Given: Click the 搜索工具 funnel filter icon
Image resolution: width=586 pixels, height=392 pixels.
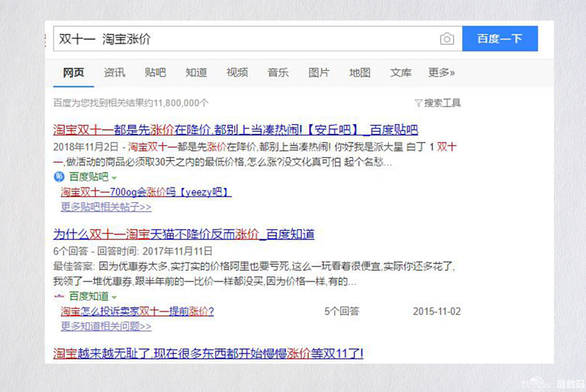Looking at the screenshot, I should coord(418,103).
